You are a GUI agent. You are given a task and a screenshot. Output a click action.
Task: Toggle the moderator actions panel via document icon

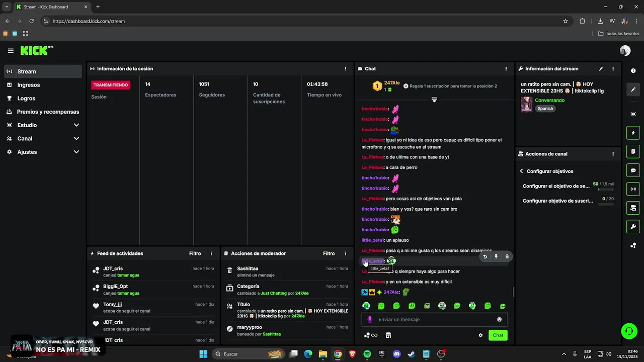coord(633,152)
